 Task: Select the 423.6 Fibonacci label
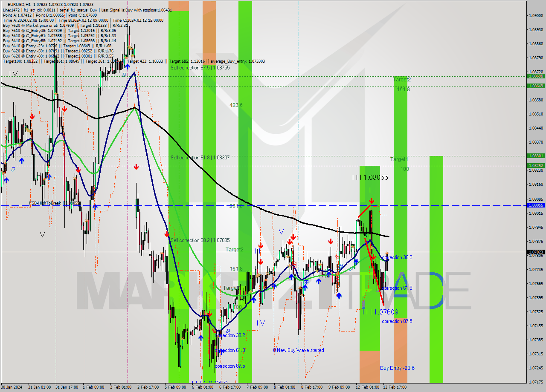(x=236, y=105)
